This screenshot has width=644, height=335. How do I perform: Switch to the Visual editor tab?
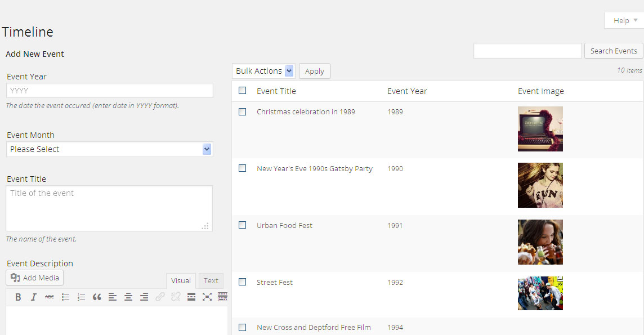pyautogui.click(x=181, y=281)
